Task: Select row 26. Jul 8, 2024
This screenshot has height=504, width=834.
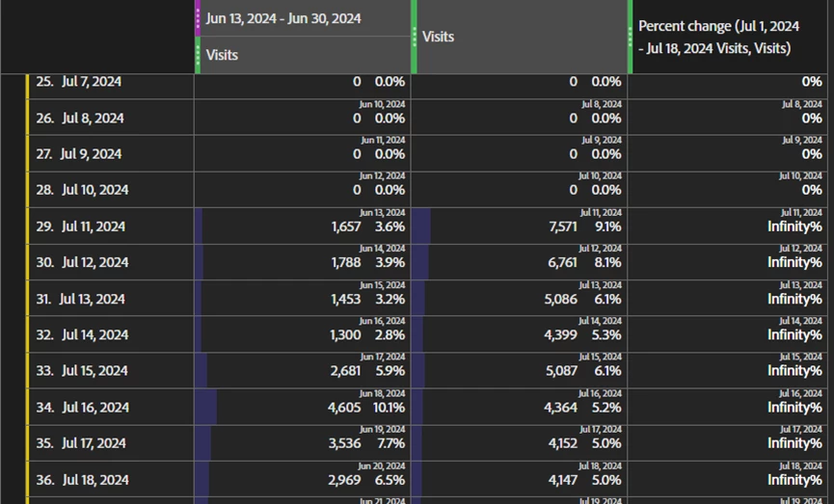Action: coord(111,118)
